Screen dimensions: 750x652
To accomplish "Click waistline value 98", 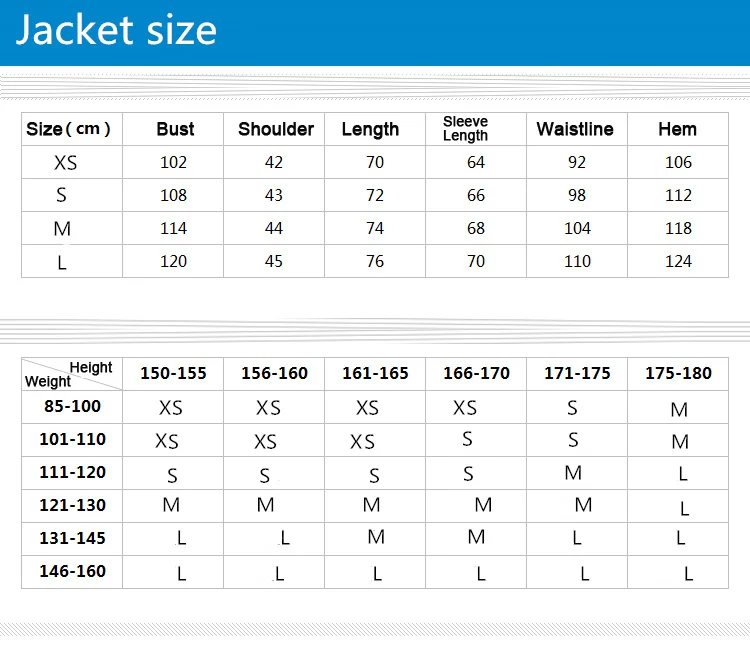I will click(577, 195).
